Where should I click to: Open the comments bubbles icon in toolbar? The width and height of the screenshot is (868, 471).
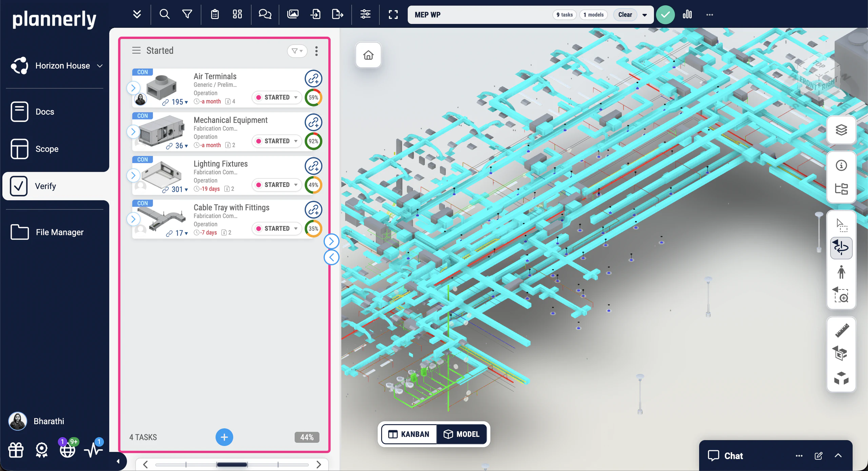(x=265, y=14)
